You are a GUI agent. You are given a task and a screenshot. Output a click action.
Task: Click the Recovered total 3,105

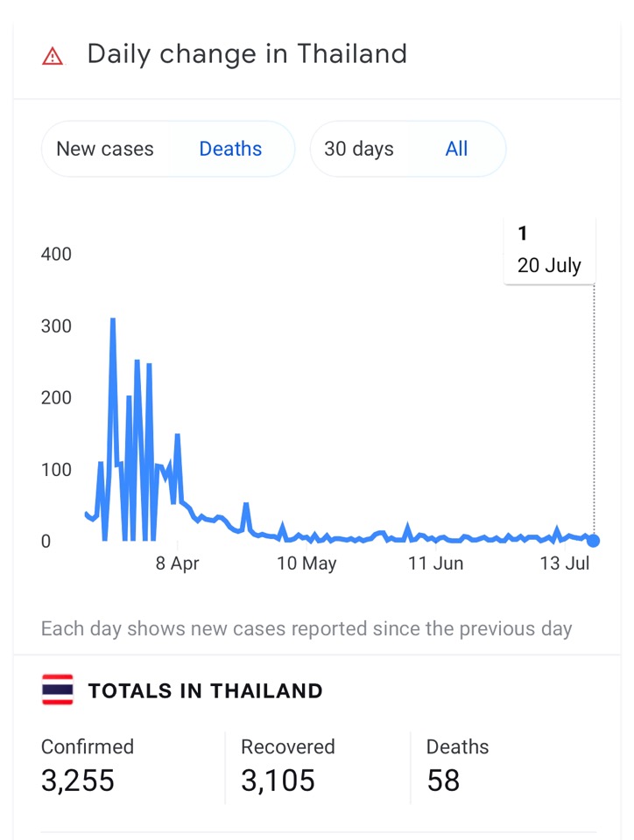[278, 780]
